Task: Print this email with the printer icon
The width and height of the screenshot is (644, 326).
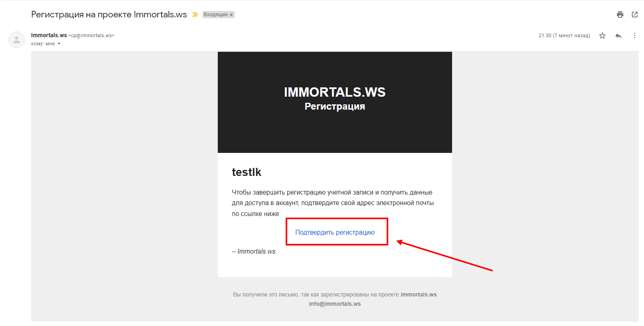Action: point(620,15)
